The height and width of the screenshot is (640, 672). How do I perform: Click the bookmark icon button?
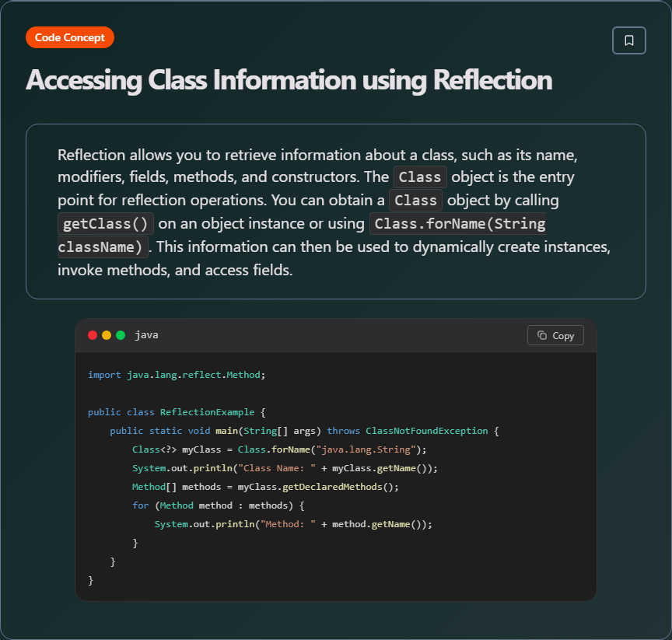pos(628,40)
